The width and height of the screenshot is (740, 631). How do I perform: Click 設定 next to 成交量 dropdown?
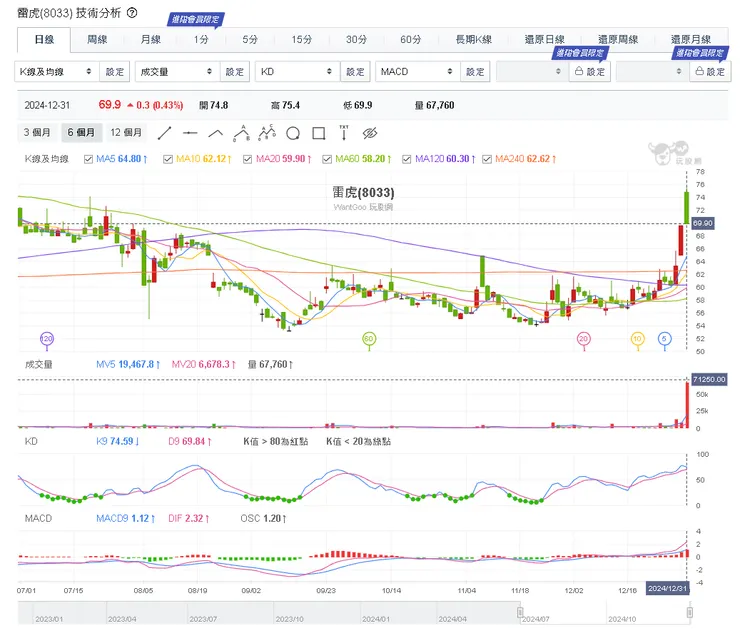click(x=235, y=72)
